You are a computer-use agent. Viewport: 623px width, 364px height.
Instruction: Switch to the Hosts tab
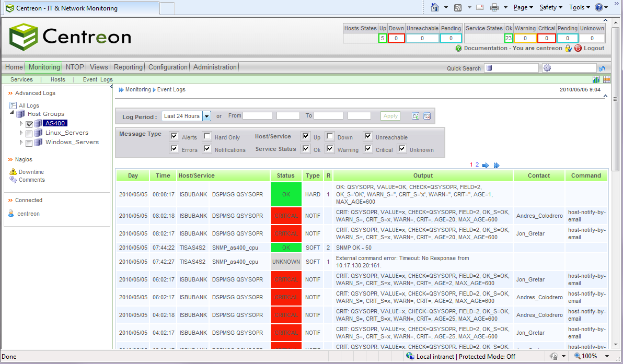point(57,79)
